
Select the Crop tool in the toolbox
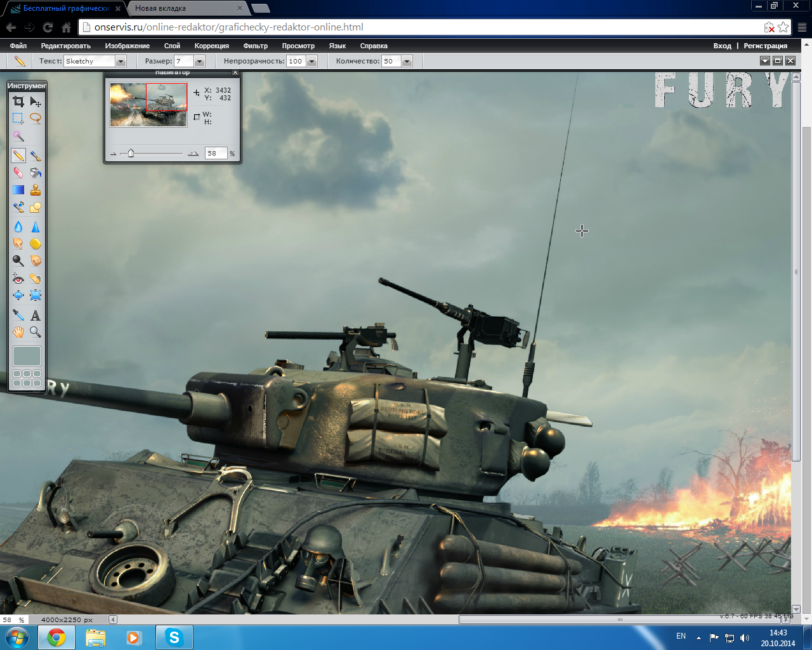click(18, 102)
